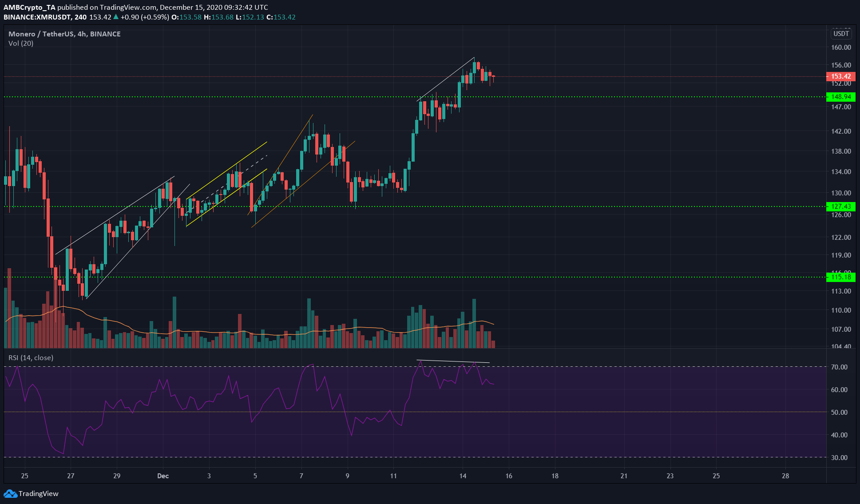Click the 110.00 price axis tick

point(841,310)
